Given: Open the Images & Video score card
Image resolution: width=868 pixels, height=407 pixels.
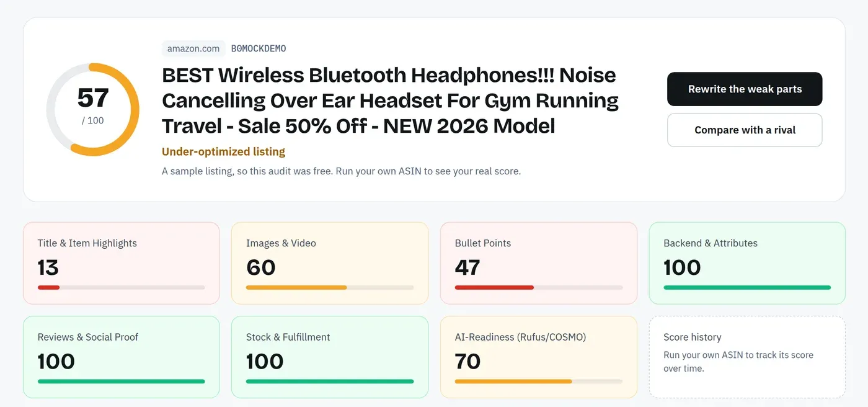Looking at the screenshot, I should click(330, 263).
